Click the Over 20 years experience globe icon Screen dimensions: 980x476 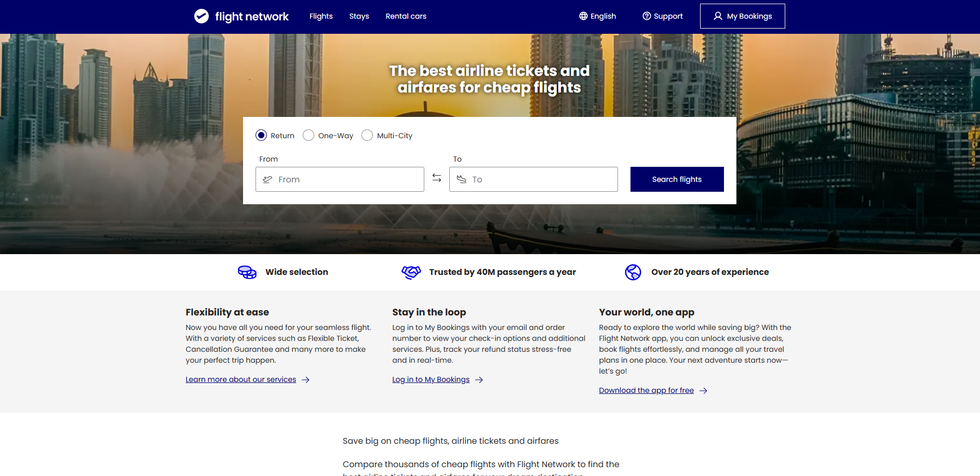pos(633,272)
